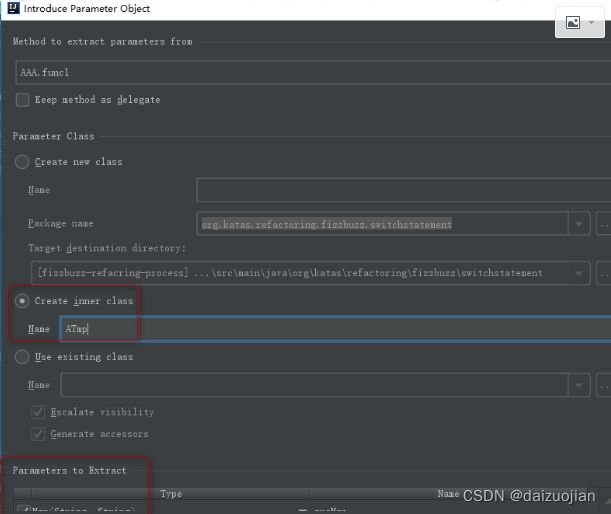Click the AAA.func1 method field

coord(313,72)
